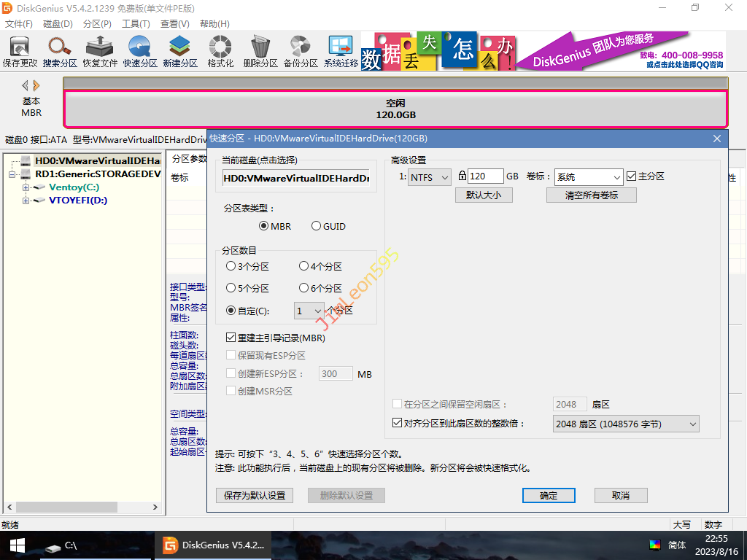Open the 工具(T) menu

pyautogui.click(x=136, y=24)
